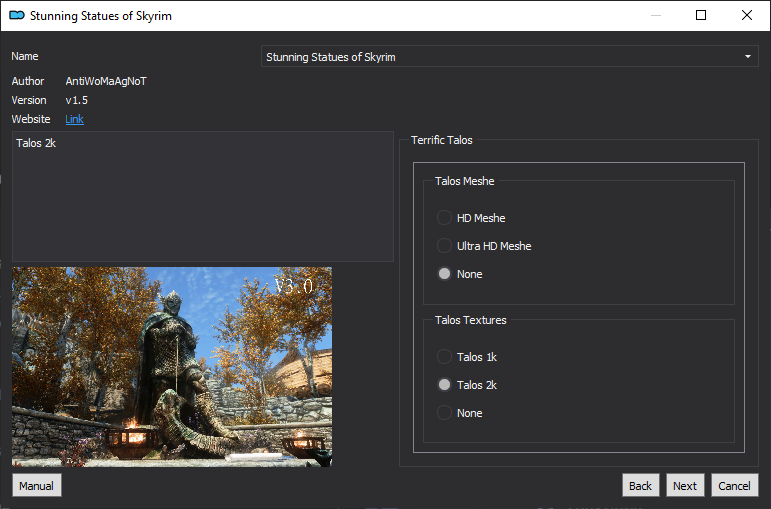Click the installer app icon in title bar

click(x=17, y=16)
